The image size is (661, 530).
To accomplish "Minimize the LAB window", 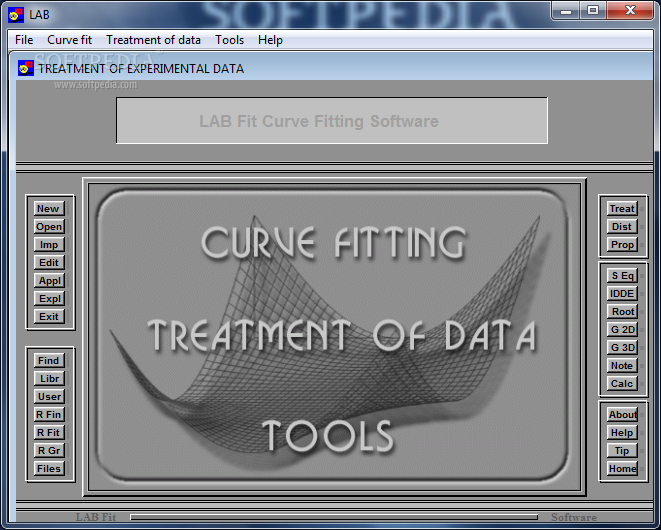I will coord(566,11).
